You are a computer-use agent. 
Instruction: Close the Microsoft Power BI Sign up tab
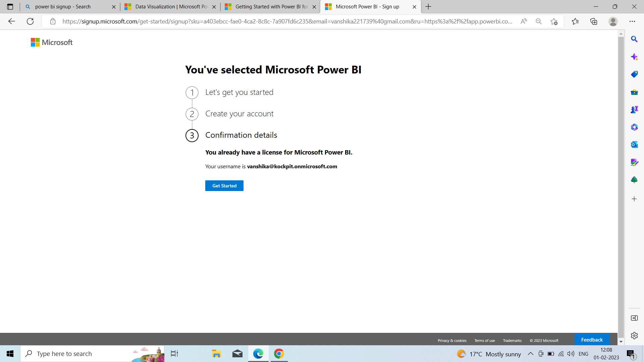tap(415, 7)
